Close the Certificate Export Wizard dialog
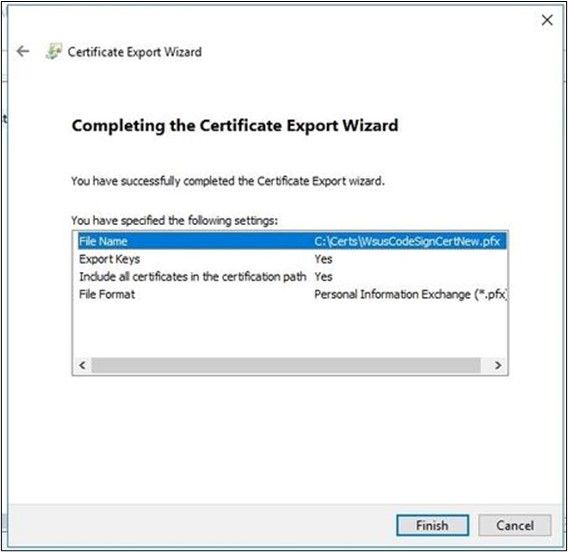The width and height of the screenshot is (568, 552). [547, 20]
